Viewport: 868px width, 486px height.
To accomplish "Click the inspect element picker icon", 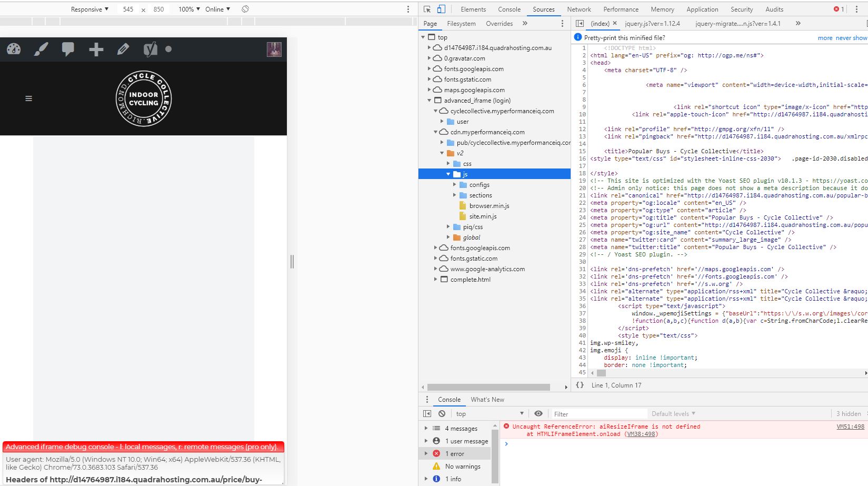I will point(427,9).
